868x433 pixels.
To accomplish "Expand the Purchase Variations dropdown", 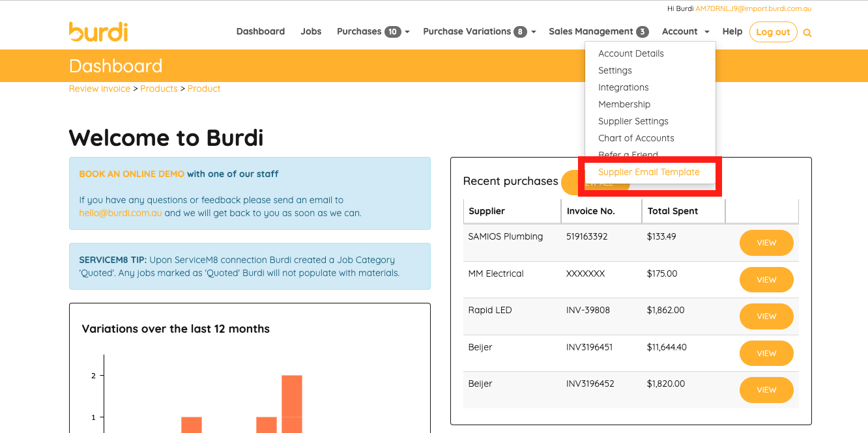I will 479,31.
